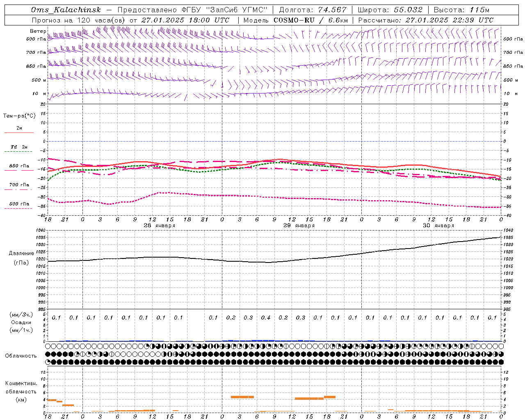Click the Td 2м legend entry
The image size is (525, 420).
(19, 147)
